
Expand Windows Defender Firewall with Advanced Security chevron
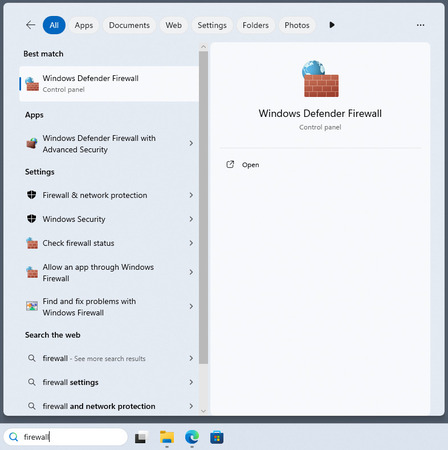click(191, 143)
